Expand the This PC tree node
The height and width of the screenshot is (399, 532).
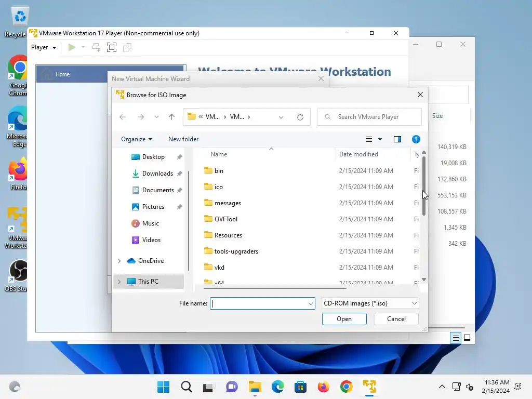[x=119, y=281]
